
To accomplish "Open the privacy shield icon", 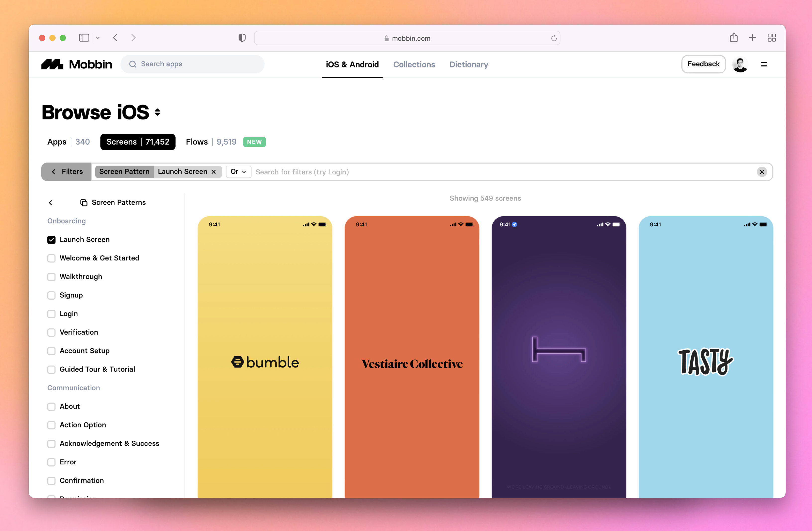I will pos(242,38).
